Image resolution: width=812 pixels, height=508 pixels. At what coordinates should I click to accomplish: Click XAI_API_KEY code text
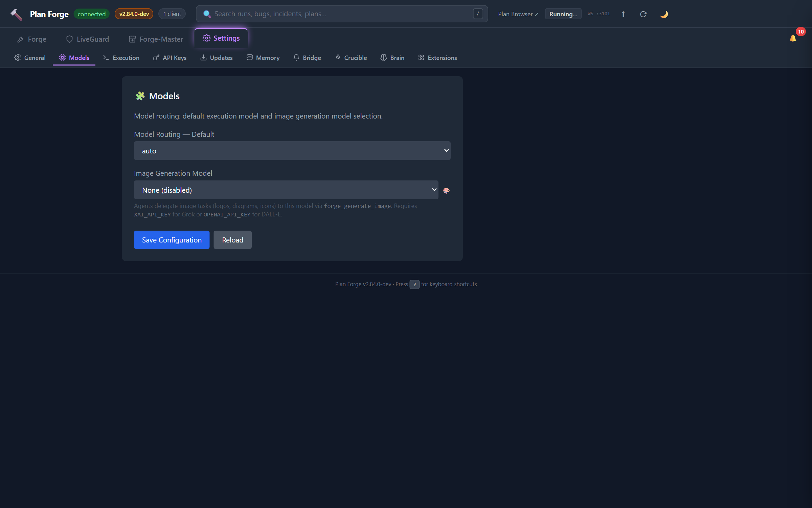(x=152, y=215)
